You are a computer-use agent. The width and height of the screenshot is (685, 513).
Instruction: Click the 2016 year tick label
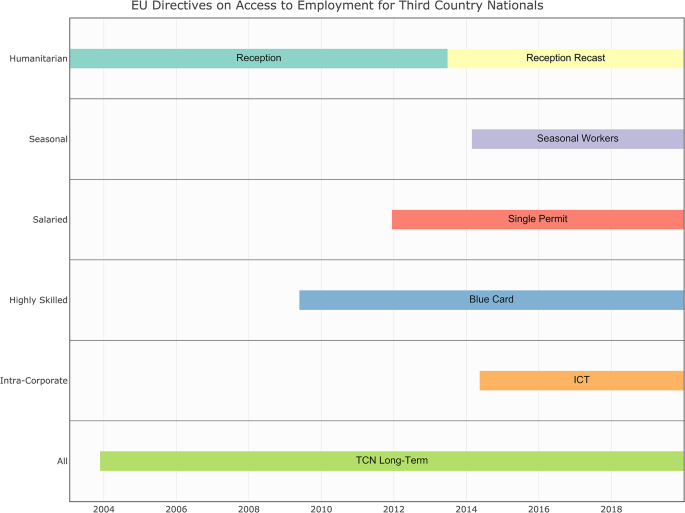pos(539,509)
